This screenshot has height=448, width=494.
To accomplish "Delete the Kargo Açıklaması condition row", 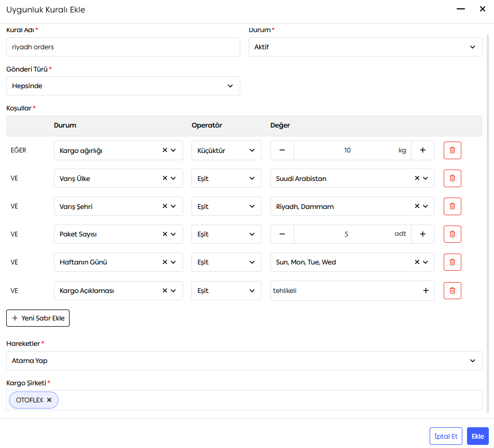I will (452, 290).
